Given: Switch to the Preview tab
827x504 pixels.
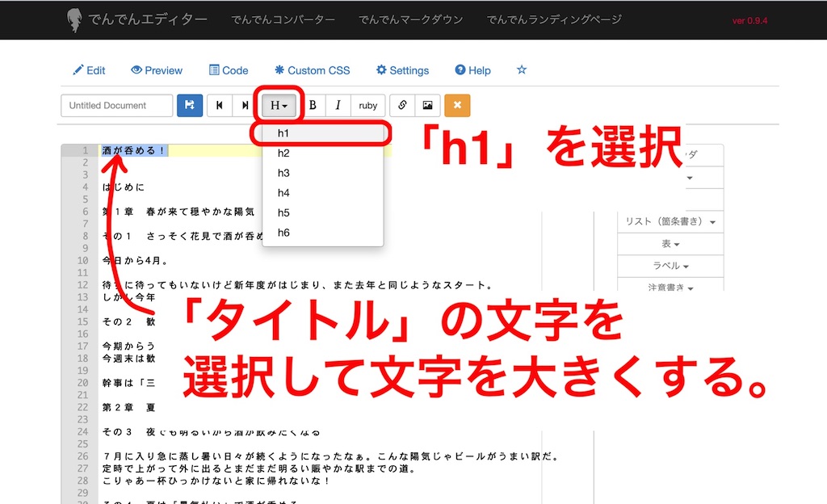Looking at the screenshot, I should pyautogui.click(x=157, y=70).
